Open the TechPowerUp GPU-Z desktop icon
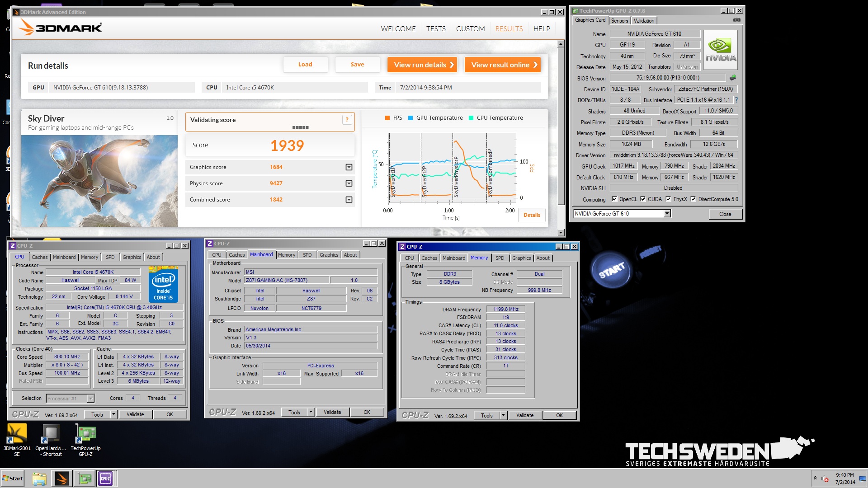868x488 pixels. 85,440
